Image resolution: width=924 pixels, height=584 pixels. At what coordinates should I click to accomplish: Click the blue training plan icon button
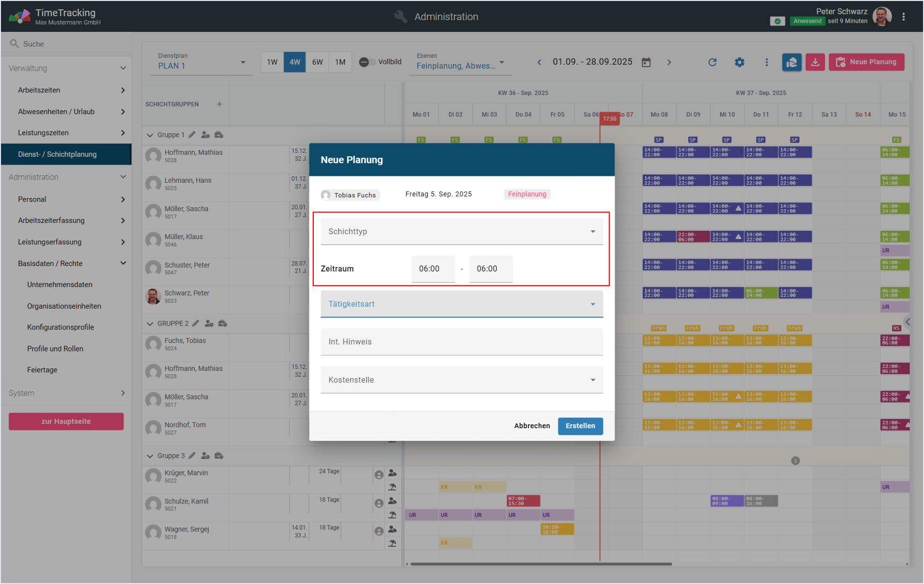791,62
